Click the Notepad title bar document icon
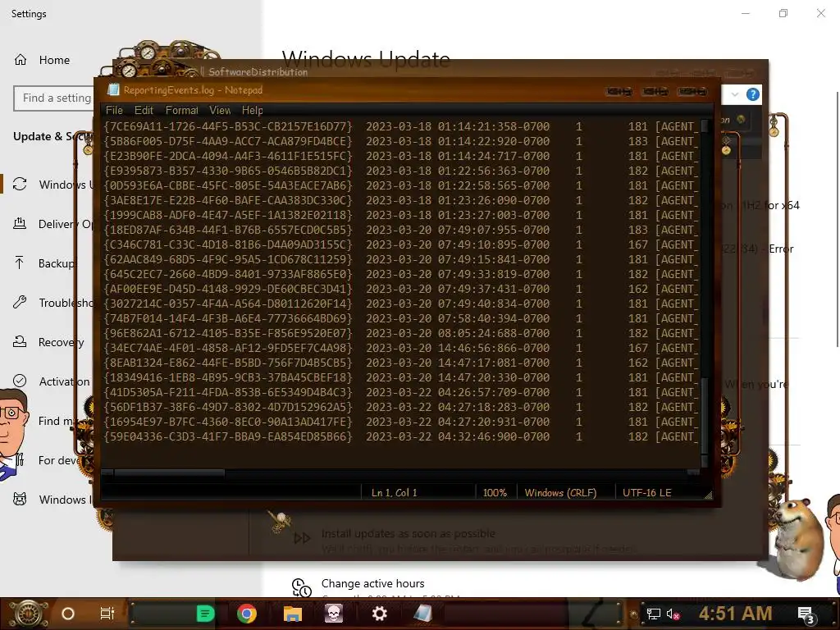 coord(113,89)
